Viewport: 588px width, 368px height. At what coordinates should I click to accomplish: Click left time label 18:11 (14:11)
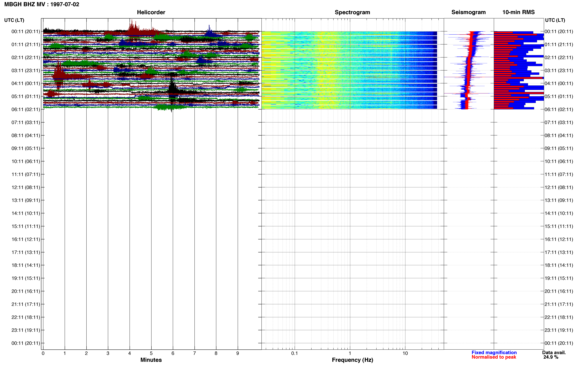tap(26, 265)
